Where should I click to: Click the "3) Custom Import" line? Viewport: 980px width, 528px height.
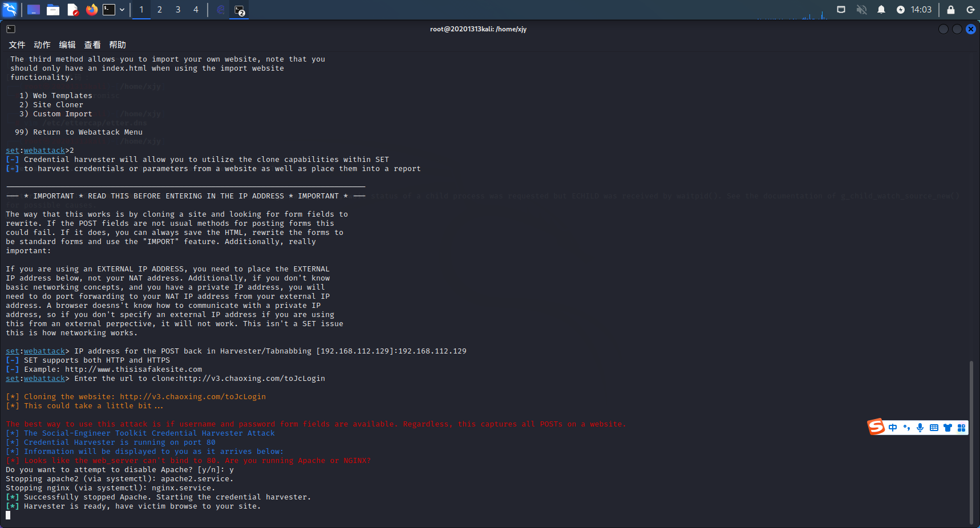(56, 114)
